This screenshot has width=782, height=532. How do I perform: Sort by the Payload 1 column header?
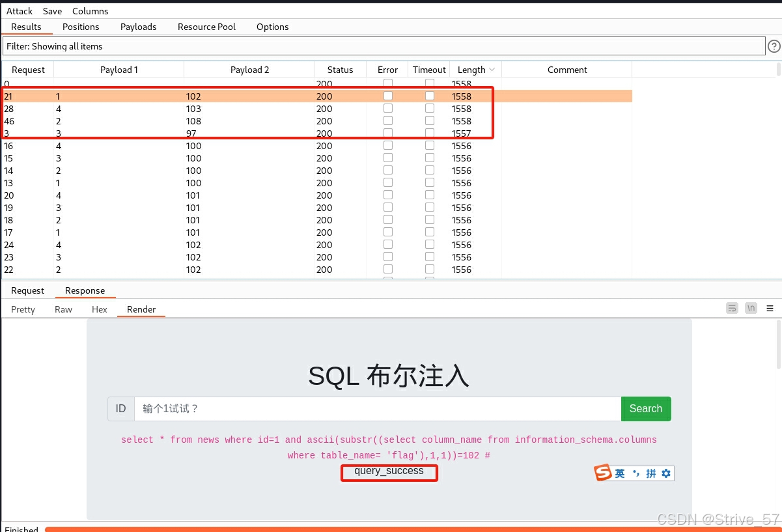point(119,70)
